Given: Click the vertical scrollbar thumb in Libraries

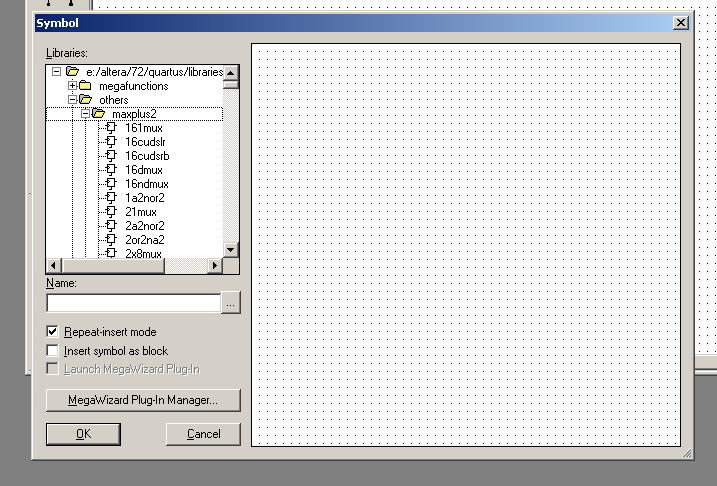Looking at the screenshot, I should (x=230, y=84).
